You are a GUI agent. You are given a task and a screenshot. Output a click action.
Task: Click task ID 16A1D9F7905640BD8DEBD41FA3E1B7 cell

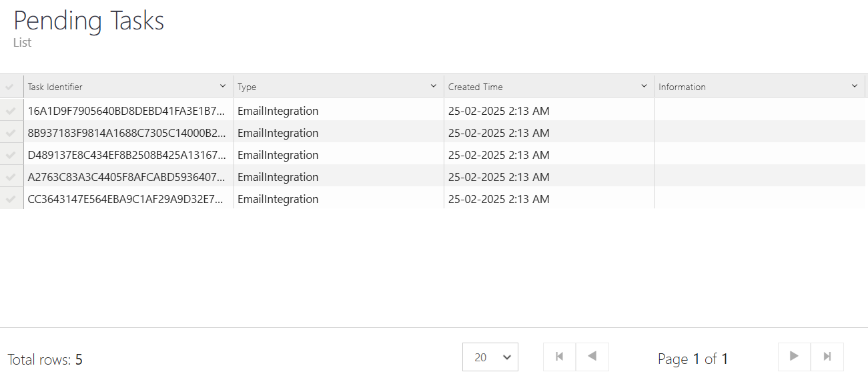[x=127, y=111]
